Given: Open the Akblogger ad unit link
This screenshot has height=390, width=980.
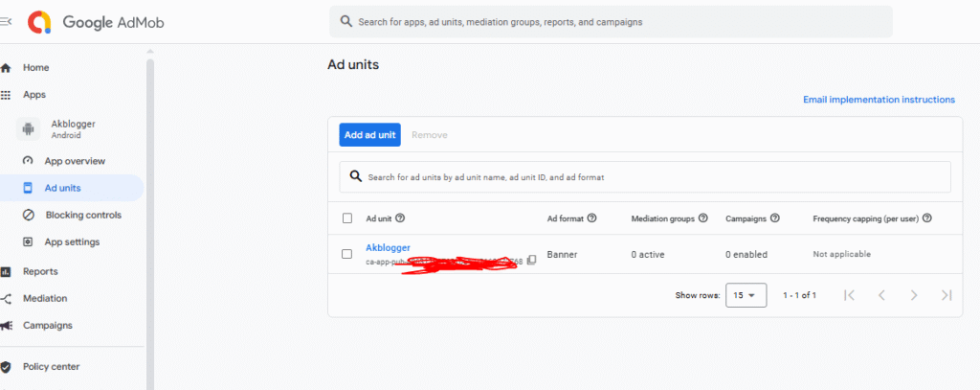Looking at the screenshot, I should tap(389, 248).
